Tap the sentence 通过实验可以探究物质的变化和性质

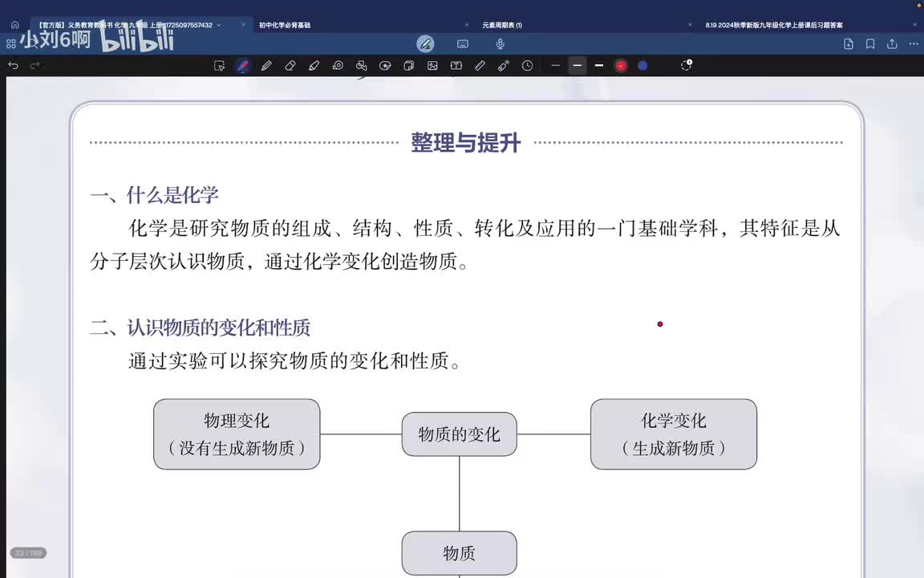click(x=294, y=360)
